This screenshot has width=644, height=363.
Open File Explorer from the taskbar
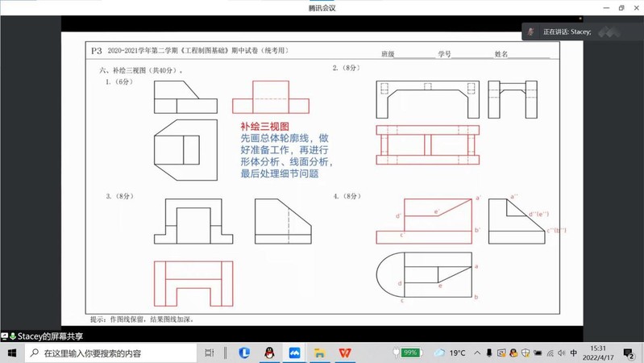319,353
